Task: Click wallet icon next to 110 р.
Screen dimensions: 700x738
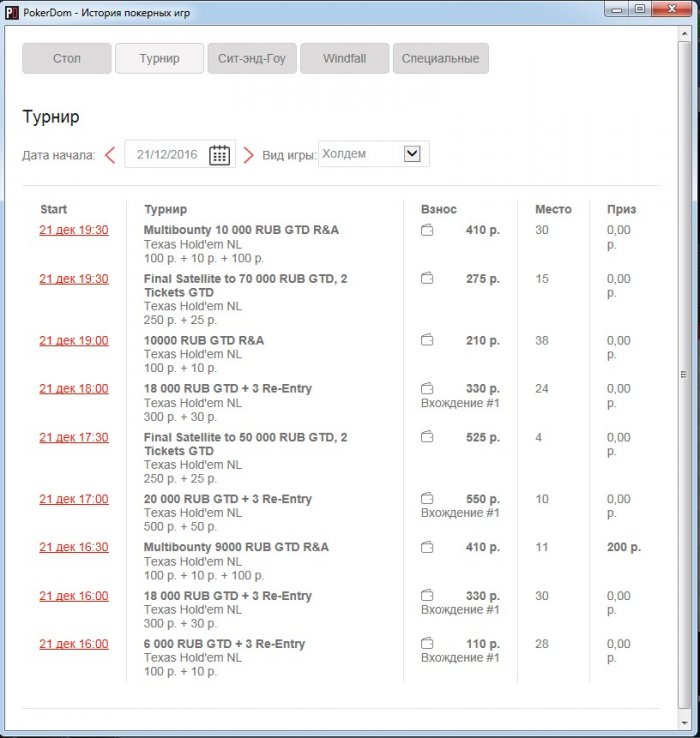Action: point(427,643)
